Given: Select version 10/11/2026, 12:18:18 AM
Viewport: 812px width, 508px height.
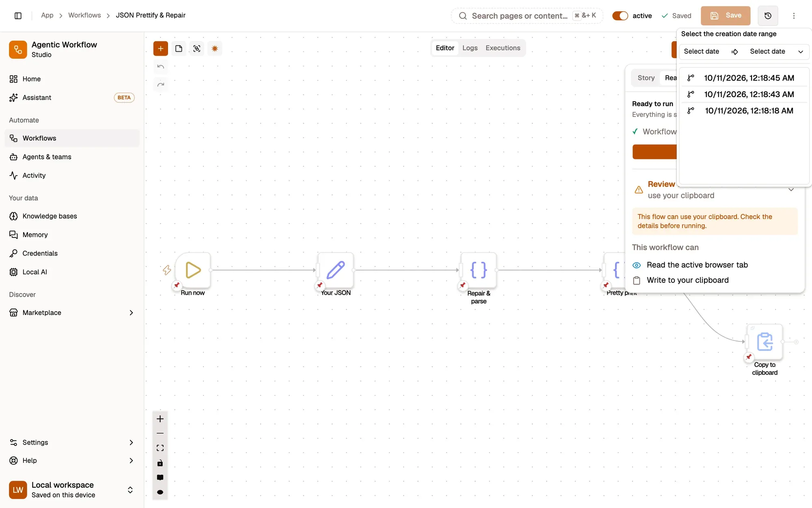Looking at the screenshot, I should coord(744,111).
